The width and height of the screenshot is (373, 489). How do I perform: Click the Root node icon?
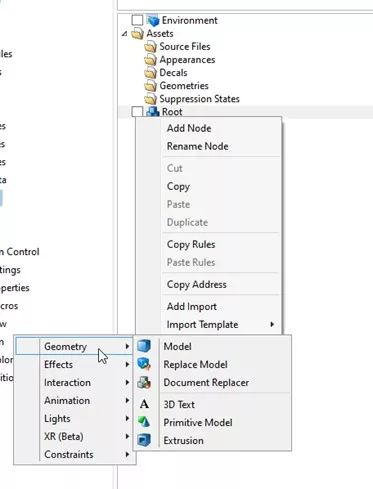(x=153, y=112)
